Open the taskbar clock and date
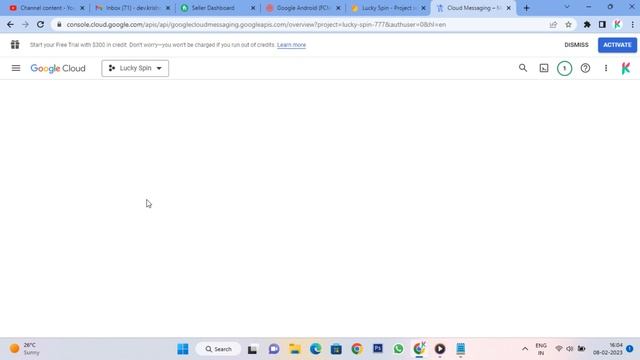 [608, 349]
